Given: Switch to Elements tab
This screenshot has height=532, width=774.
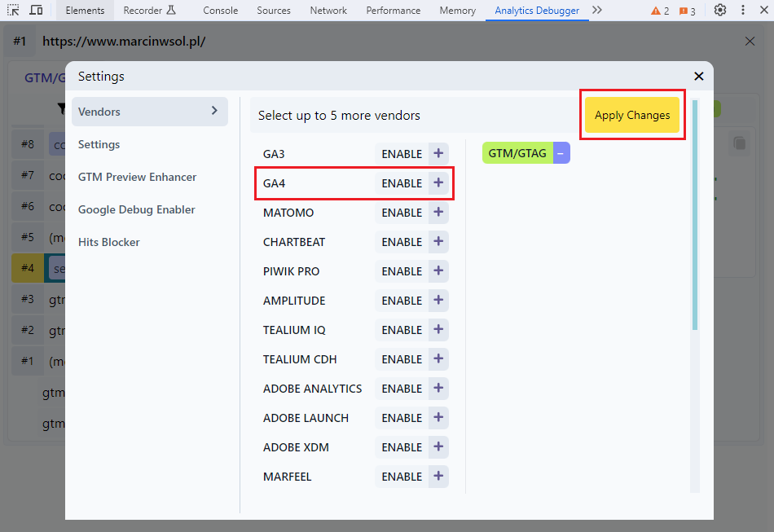Looking at the screenshot, I should click(x=85, y=11).
